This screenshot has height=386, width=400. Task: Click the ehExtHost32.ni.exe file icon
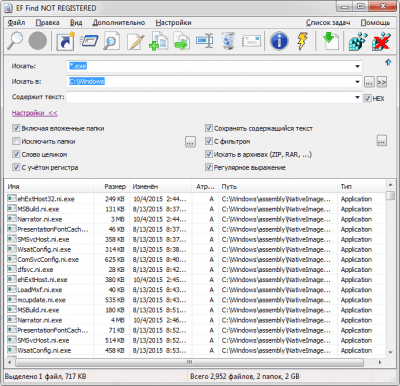[12, 199]
